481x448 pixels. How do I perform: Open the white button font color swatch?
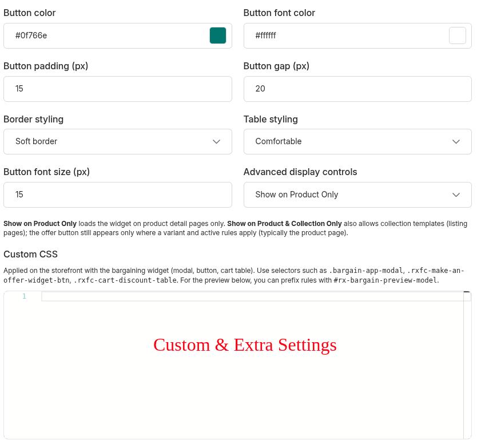pyautogui.click(x=458, y=35)
